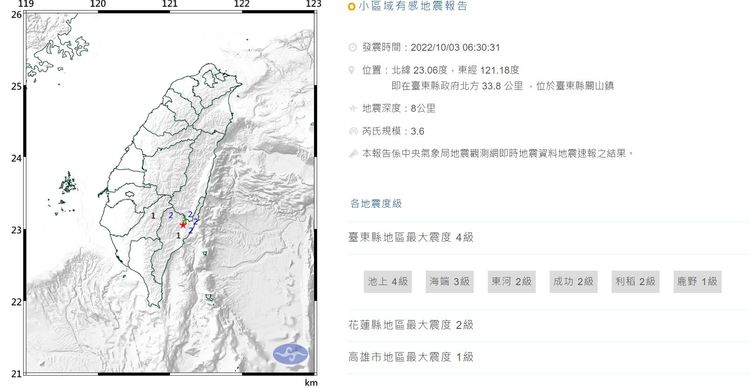Click the magnitude value 3.6
750x388 pixels.
click(x=417, y=131)
